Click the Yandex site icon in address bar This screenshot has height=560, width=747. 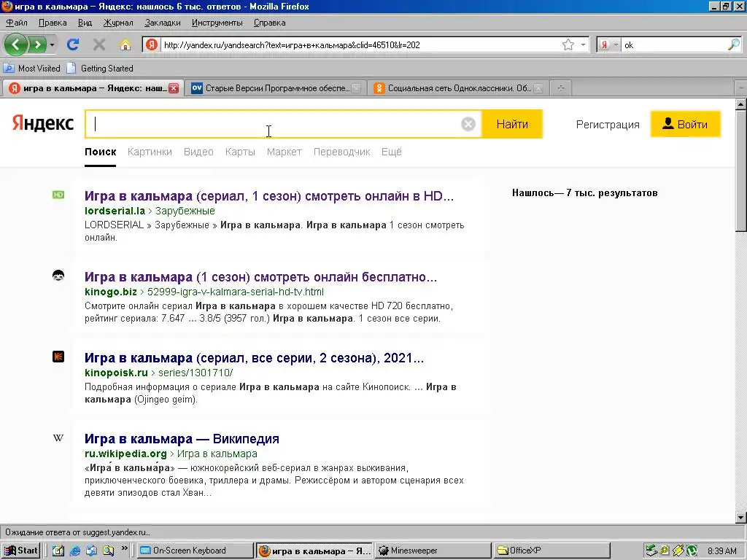[x=152, y=44]
